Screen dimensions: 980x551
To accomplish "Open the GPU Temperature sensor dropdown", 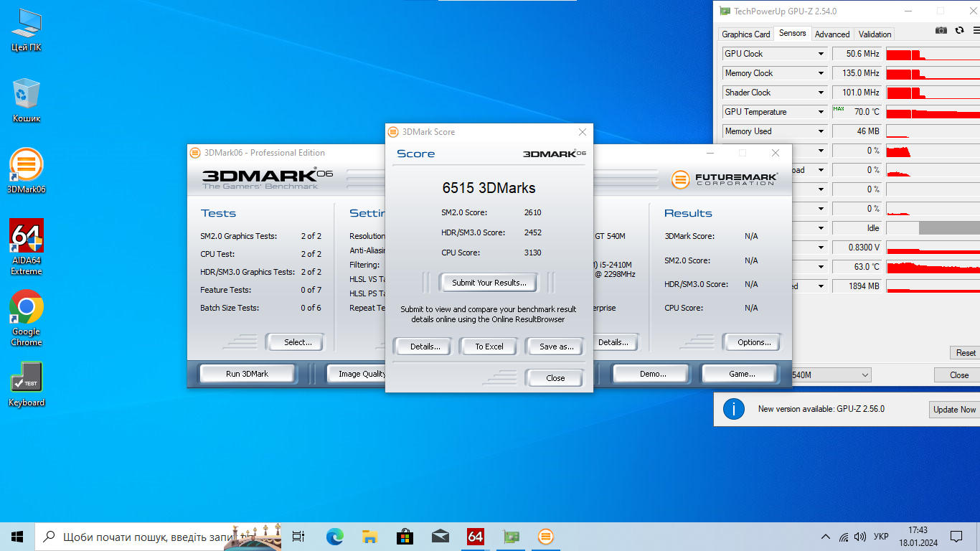I will pos(821,112).
